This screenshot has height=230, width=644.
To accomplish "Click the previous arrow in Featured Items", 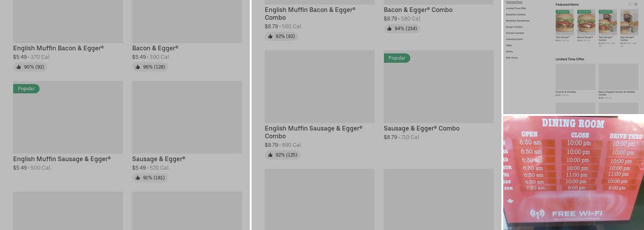I will pos(630,5).
